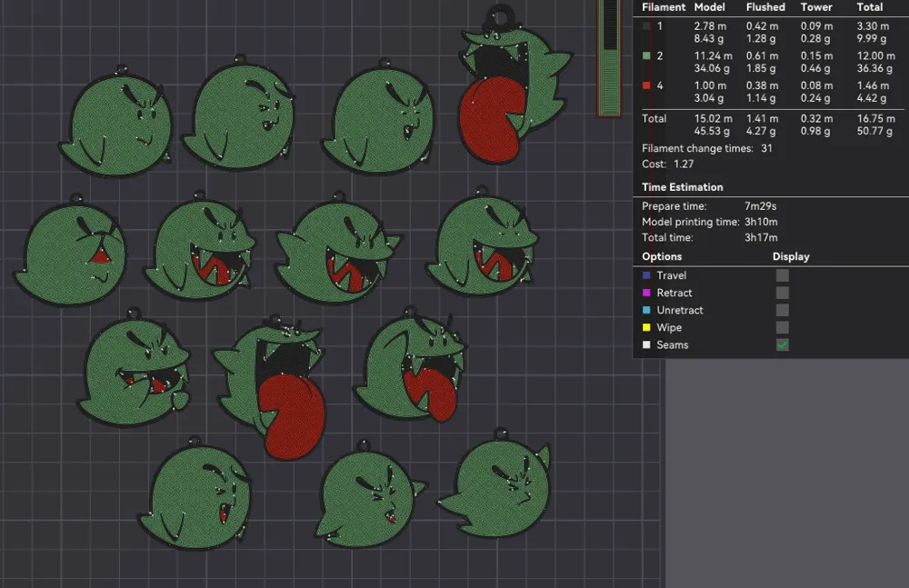Click the Filament change times value 31
Image resolution: width=909 pixels, height=588 pixels.
tap(766, 148)
